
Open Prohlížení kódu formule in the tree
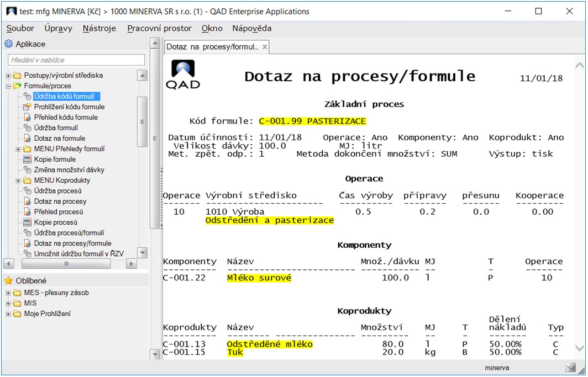point(70,107)
